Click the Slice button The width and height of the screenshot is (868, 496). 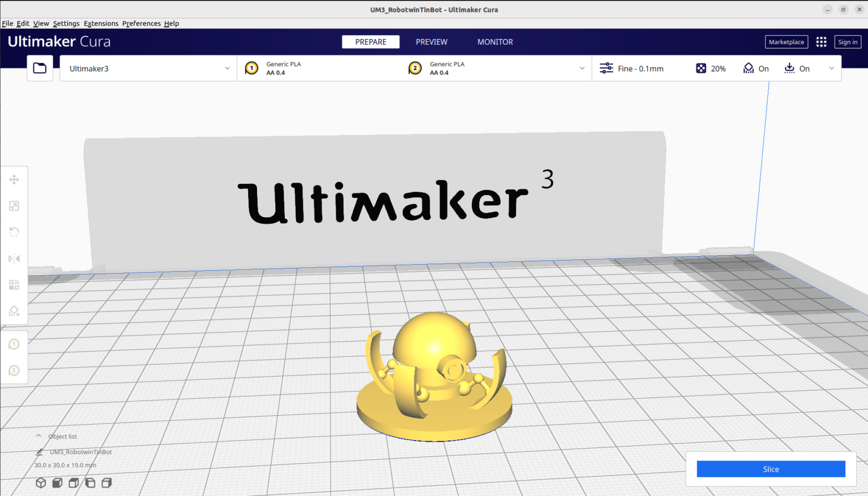click(x=771, y=469)
